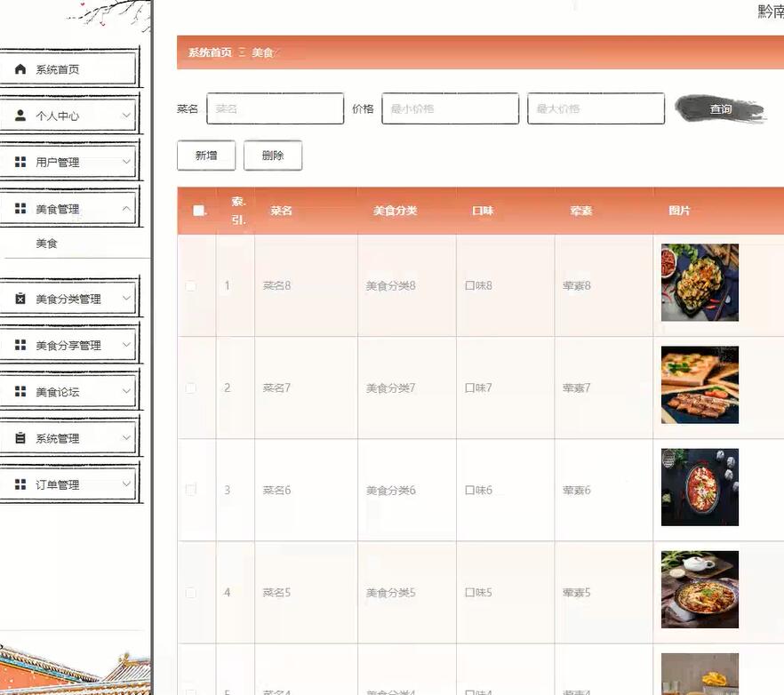784x695 pixels.
Task: Expand the 个人中心 menu chevron
Action: pos(126,116)
